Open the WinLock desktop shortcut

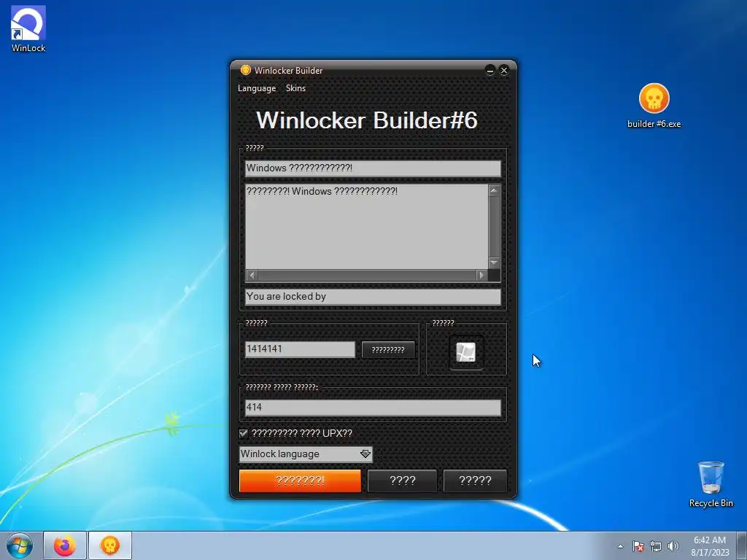tap(28, 28)
